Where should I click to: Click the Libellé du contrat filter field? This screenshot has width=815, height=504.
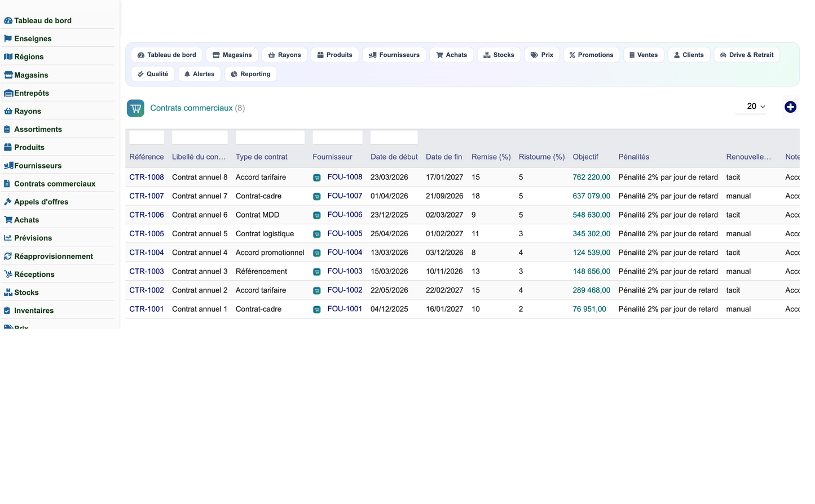(200, 138)
